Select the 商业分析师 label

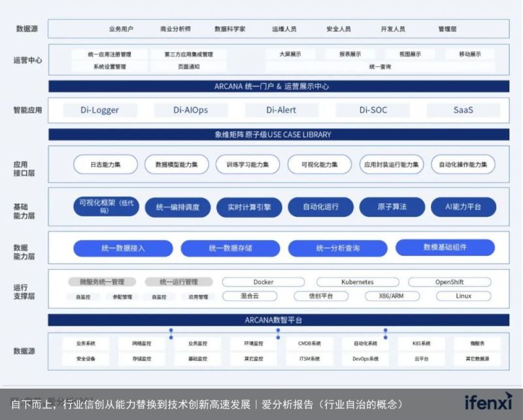point(175,29)
